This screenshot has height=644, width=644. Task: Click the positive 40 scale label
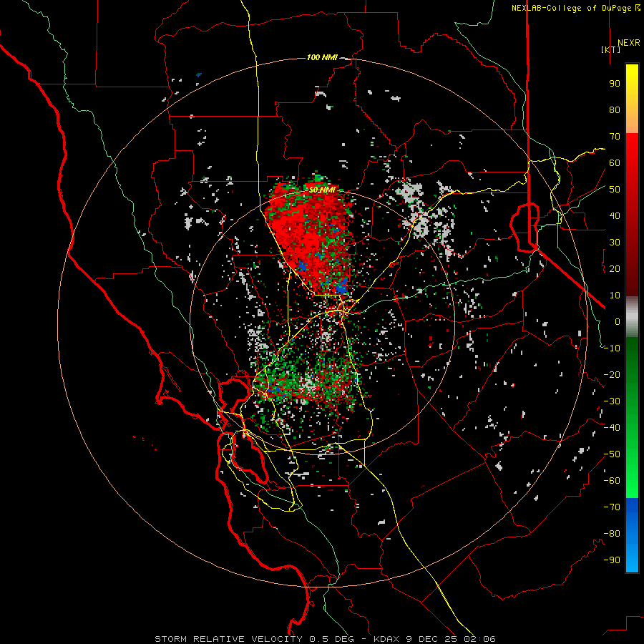point(615,216)
